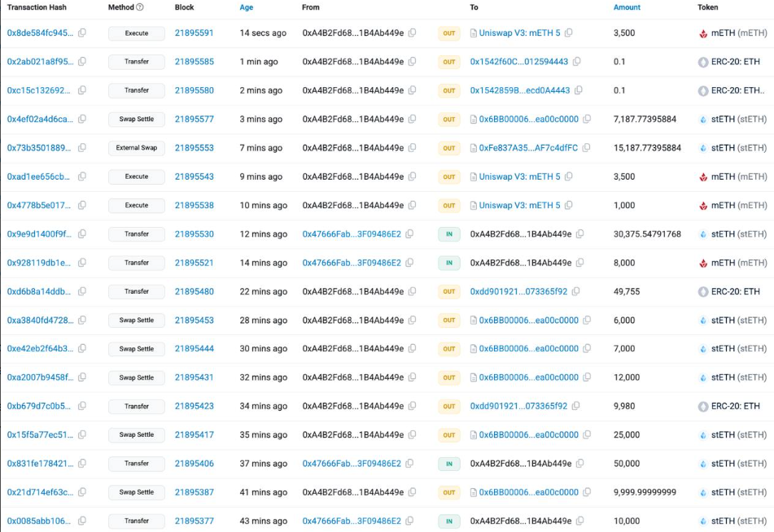Copy To address in block 21895480 row
Image resolution: width=774 pixels, height=532 pixels.
tap(576, 291)
